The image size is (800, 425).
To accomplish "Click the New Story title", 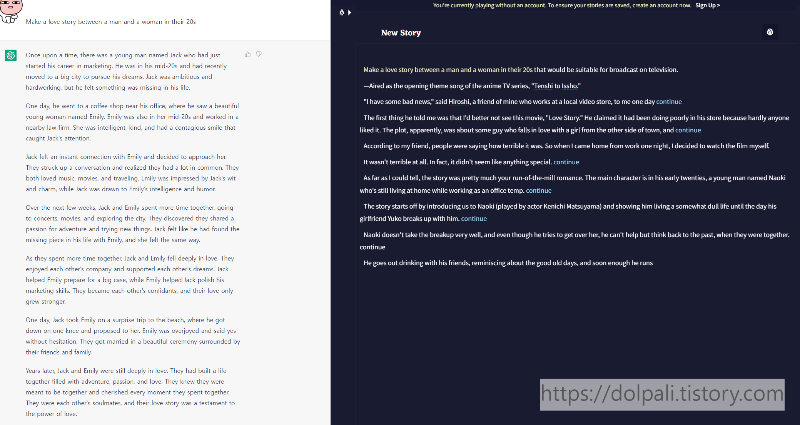I will [x=401, y=33].
